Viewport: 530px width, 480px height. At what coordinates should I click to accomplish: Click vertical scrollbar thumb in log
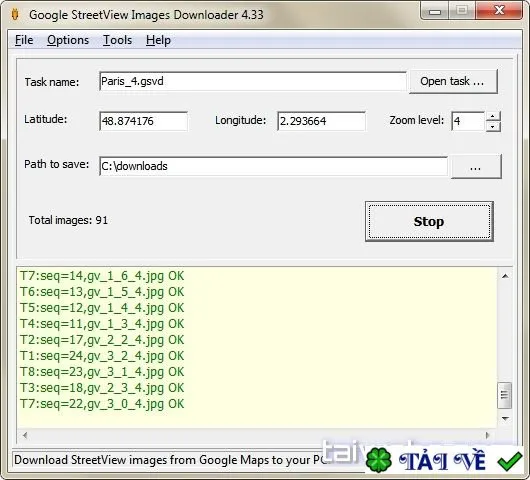(x=504, y=395)
